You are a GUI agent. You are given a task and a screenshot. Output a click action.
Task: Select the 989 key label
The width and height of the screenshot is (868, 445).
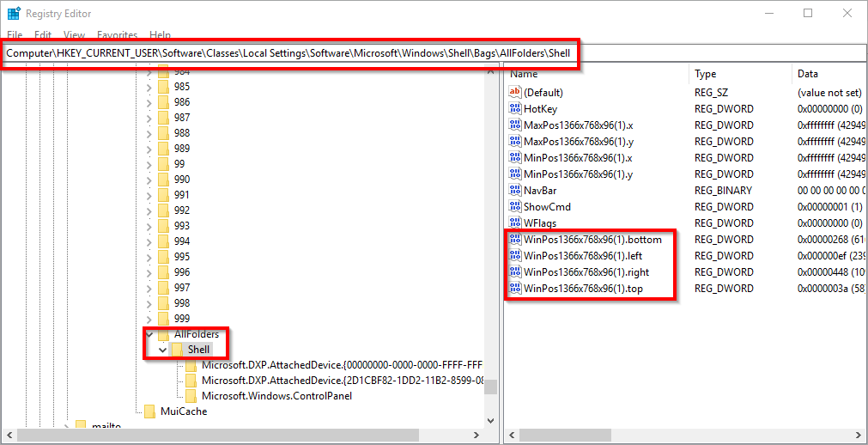coord(181,149)
